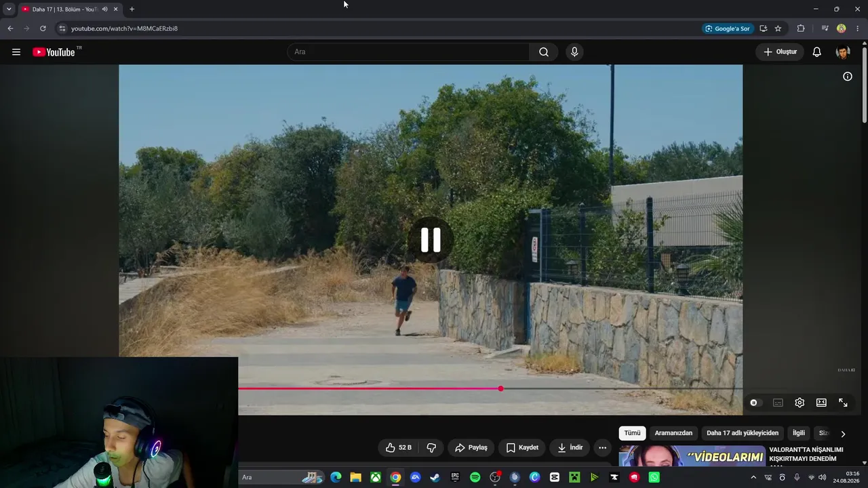Open Microsoft Edge from the taskbar
This screenshot has width=868, height=488.
click(x=336, y=477)
